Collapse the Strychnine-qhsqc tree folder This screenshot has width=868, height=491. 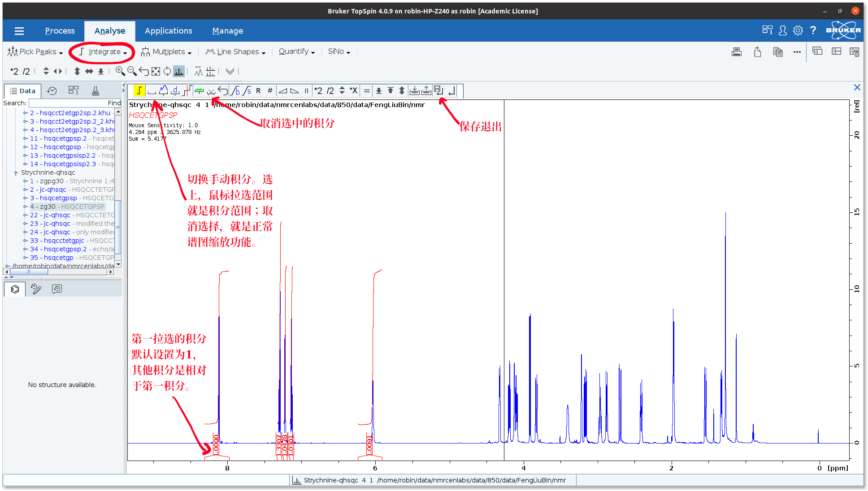[16, 172]
